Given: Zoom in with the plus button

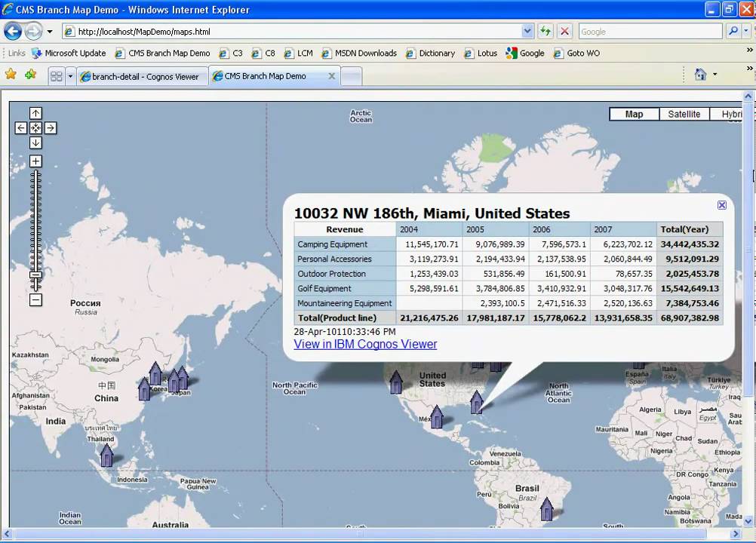Looking at the screenshot, I should 35,161.
